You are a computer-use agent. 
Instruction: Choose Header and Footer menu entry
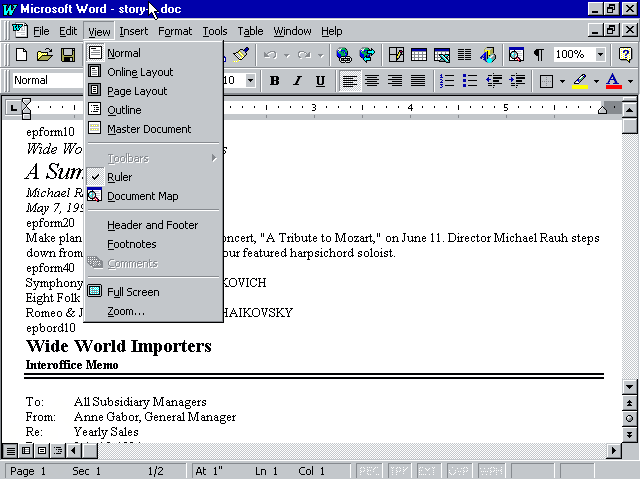coord(153,225)
